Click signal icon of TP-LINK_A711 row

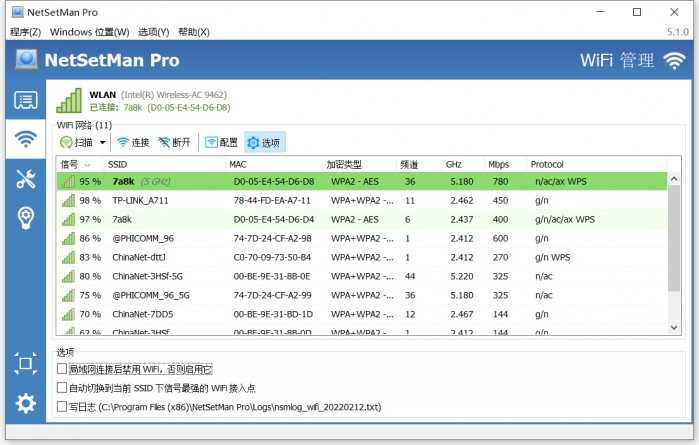[x=68, y=201]
